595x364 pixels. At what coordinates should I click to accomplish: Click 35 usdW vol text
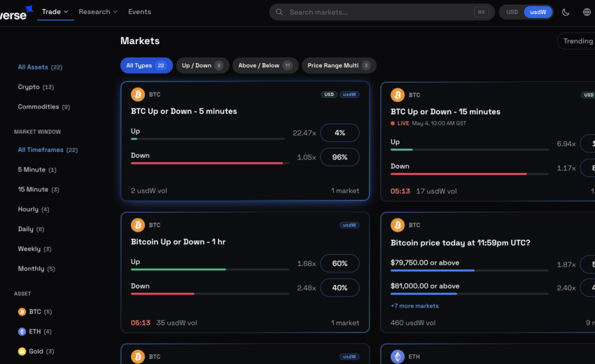(x=176, y=323)
